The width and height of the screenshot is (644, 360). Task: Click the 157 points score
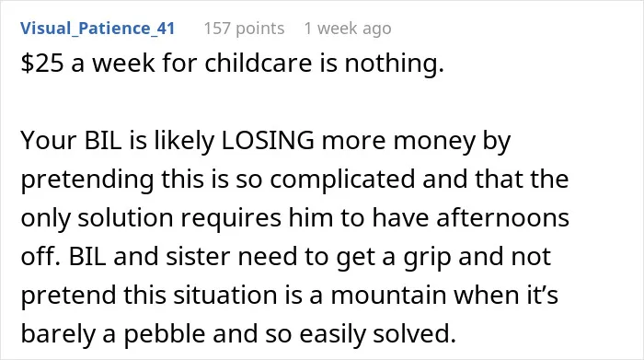pyautogui.click(x=244, y=29)
